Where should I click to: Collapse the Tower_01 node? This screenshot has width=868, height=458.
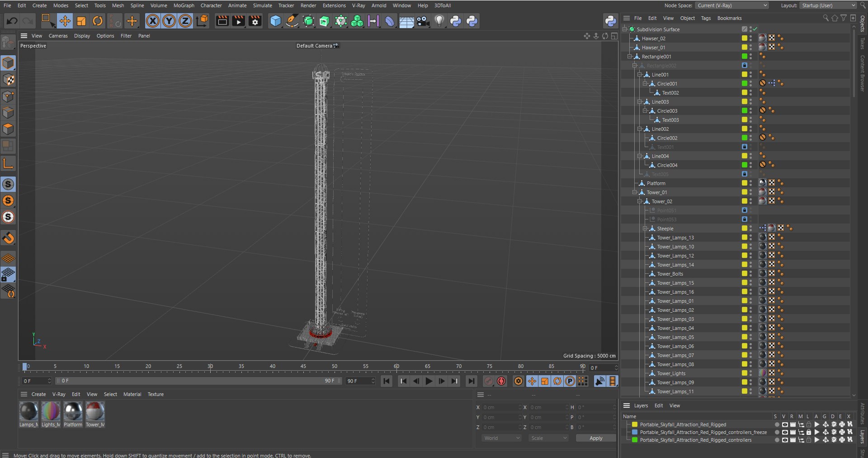pos(635,192)
